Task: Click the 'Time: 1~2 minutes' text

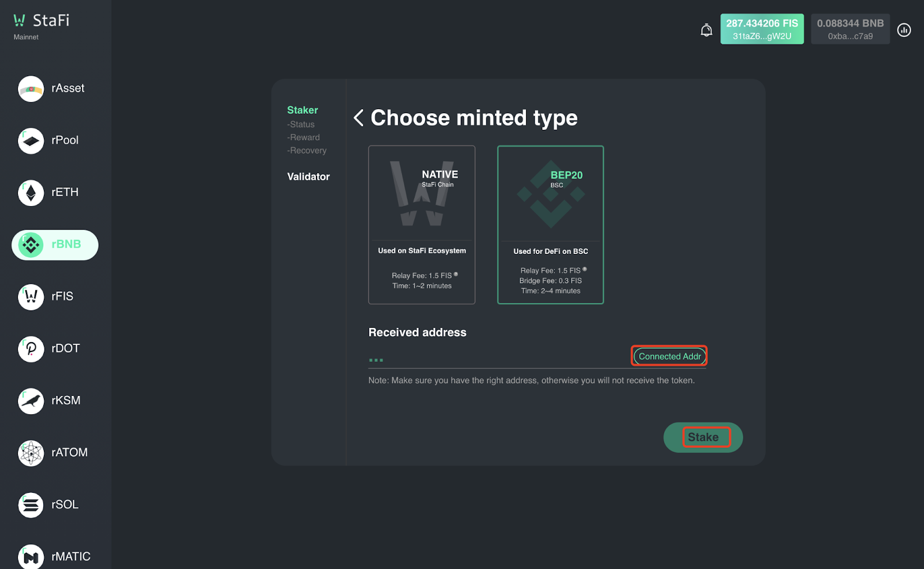Action: point(422,286)
